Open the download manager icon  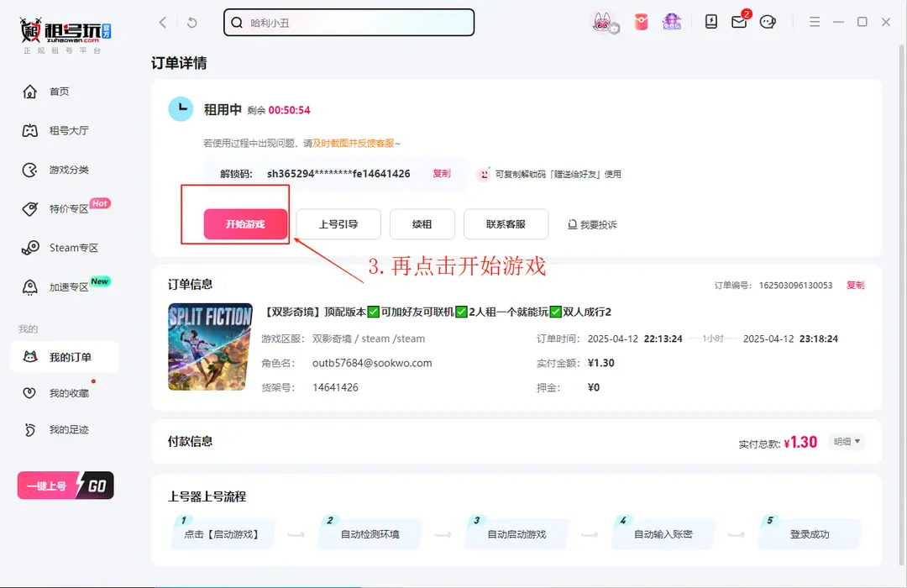(711, 22)
